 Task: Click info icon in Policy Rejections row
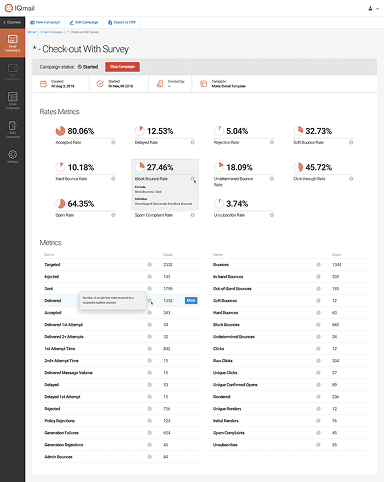click(x=150, y=421)
